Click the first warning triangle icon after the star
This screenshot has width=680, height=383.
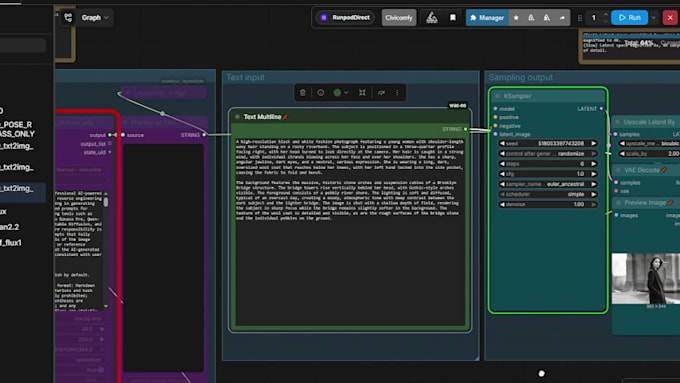tap(531, 18)
